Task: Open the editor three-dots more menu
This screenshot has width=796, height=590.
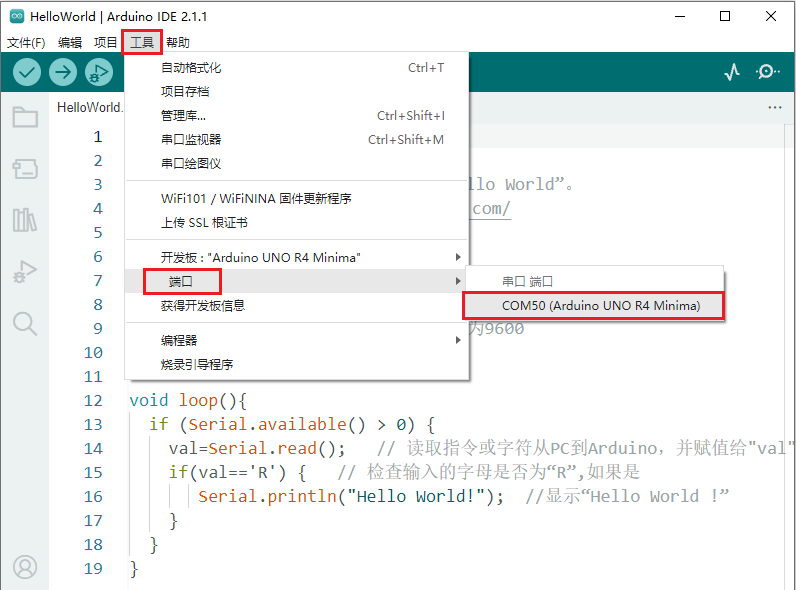Action: tap(775, 107)
